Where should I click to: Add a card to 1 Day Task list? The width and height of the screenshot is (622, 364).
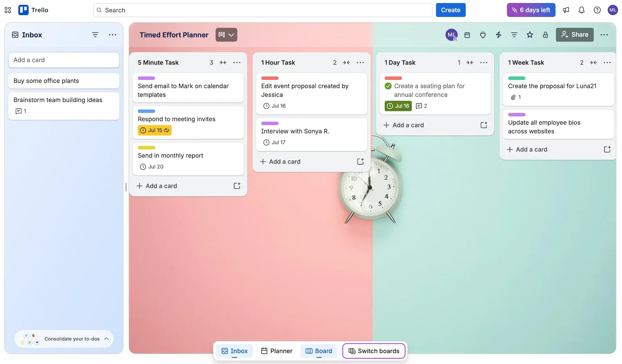(x=404, y=125)
